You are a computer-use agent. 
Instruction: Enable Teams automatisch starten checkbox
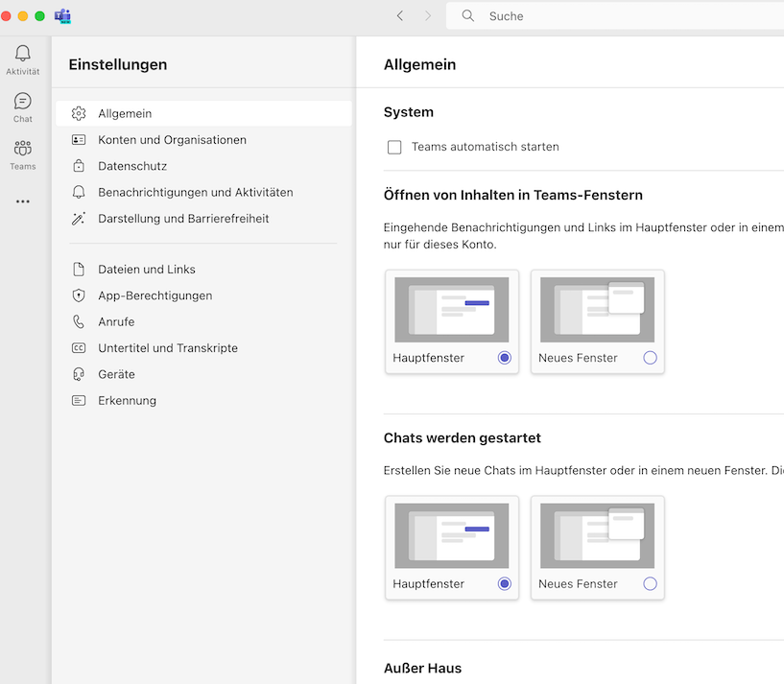(x=394, y=148)
